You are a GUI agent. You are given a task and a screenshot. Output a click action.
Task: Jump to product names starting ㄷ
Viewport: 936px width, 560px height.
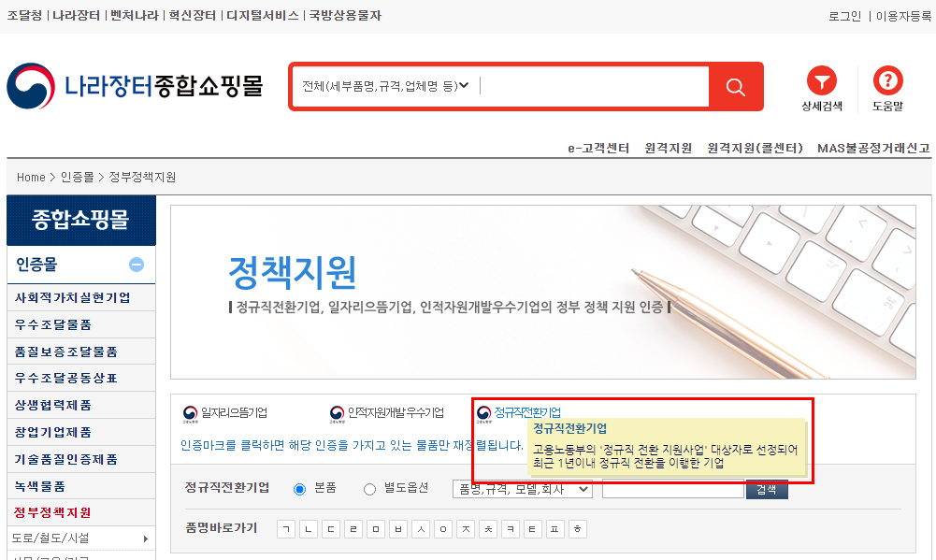[x=331, y=529]
